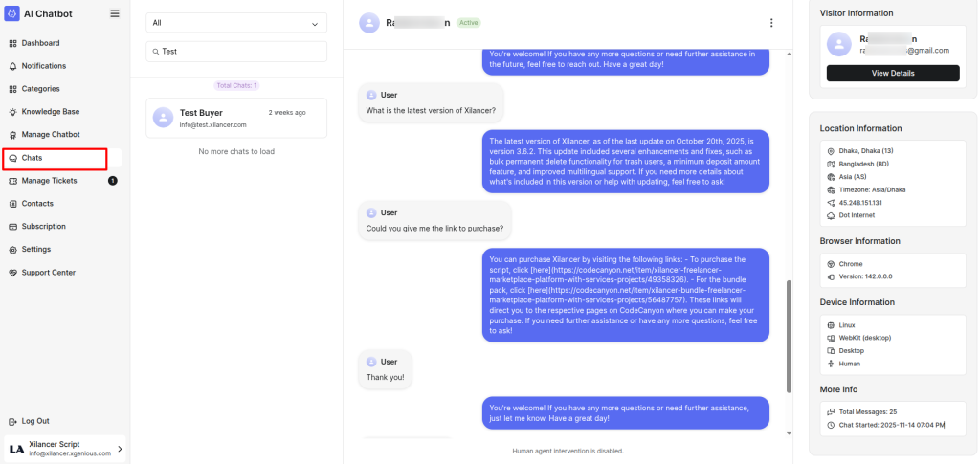Open the Test Buyer chat conversation
Viewport: 980px width, 464px height.
click(236, 118)
